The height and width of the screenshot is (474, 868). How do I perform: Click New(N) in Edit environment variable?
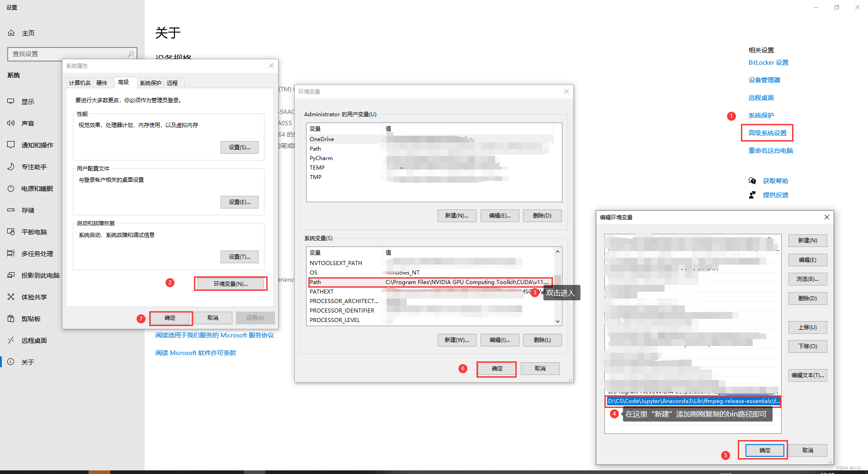pos(807,241)
